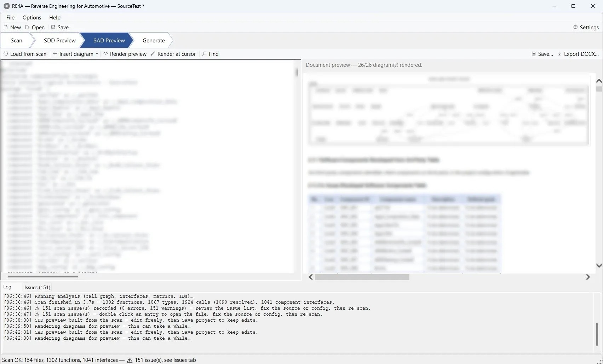Click preview horizontal scrollbar right arrow
Viewport: 603px width, 364px height.
pyautogui.click(x=588, y=277)
